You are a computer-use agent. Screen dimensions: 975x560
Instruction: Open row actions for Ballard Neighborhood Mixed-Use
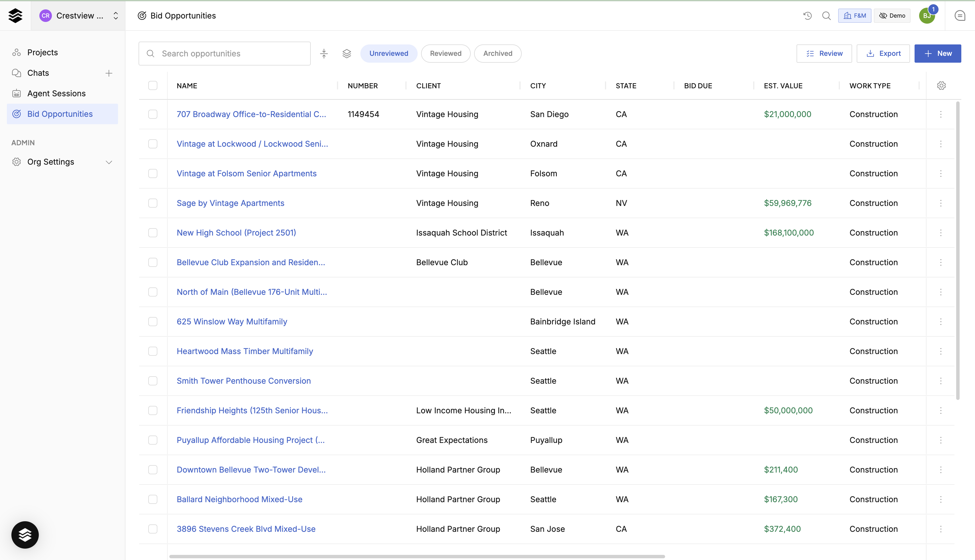pyautogui.click(x=941, y=499)
